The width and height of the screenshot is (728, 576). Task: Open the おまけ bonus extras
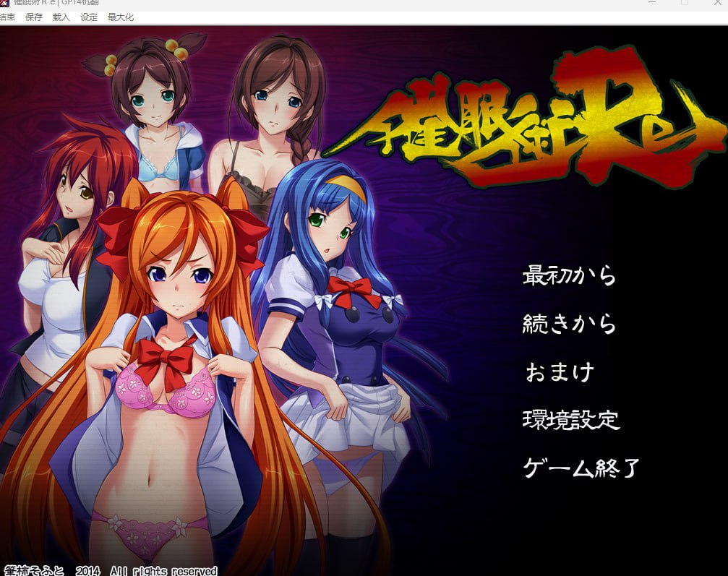(557, 371)
